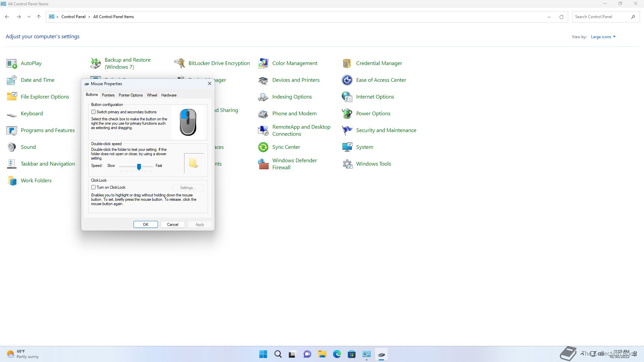Viewport: 644px width, 362px height.
Task: Open Color Management icon
Action: coord(263,63)
